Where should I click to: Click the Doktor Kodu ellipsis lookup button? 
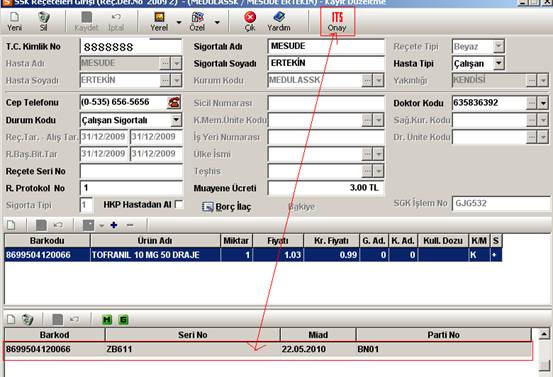point(531,103)
